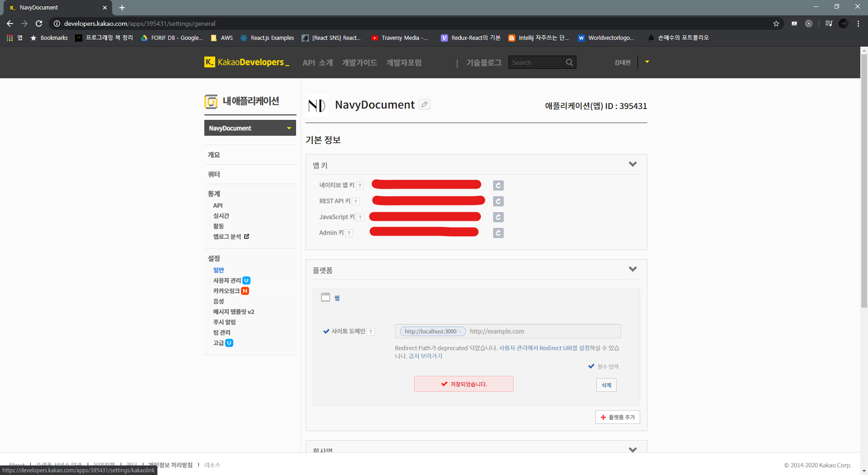868x475 pixels.
Task: Regenerate the Admin 키 with refresh icon
Action: point(498,233)
